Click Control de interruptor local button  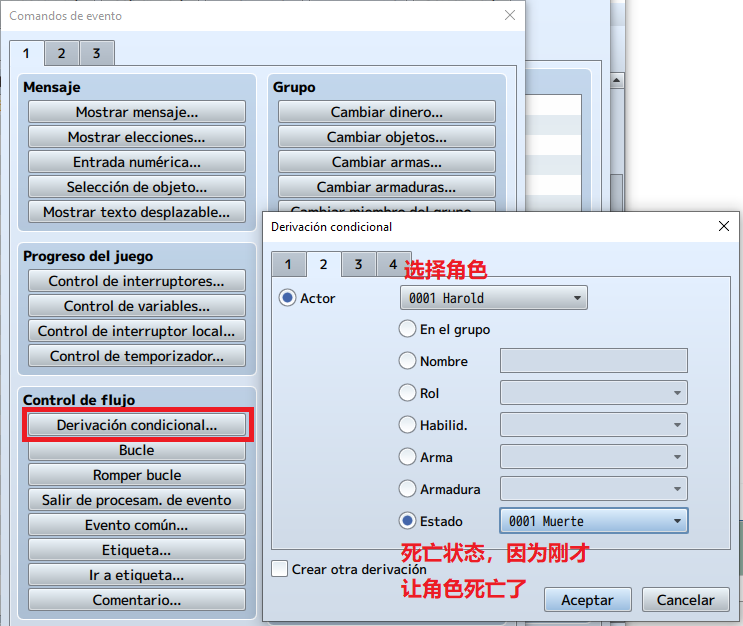click(136, 331)
